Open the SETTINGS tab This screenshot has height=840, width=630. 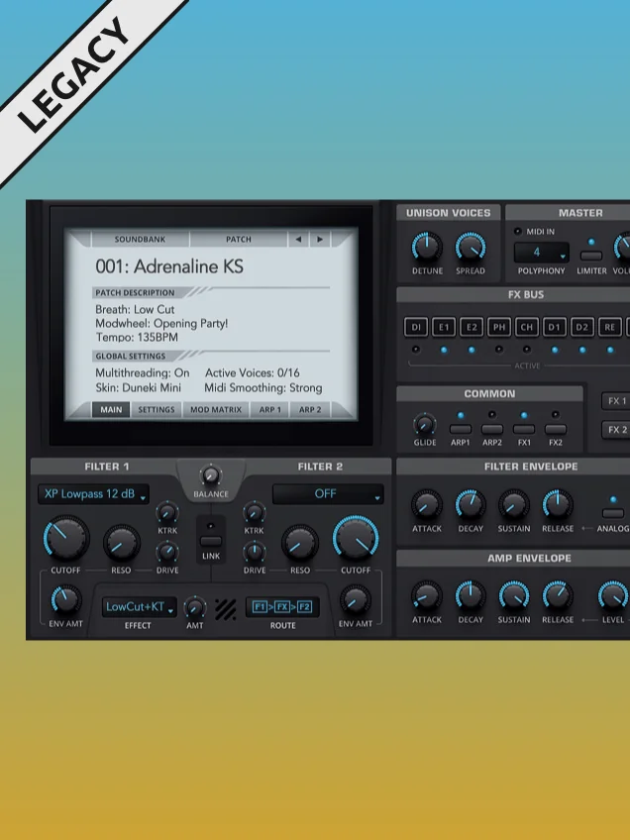(x=157, y=410)
